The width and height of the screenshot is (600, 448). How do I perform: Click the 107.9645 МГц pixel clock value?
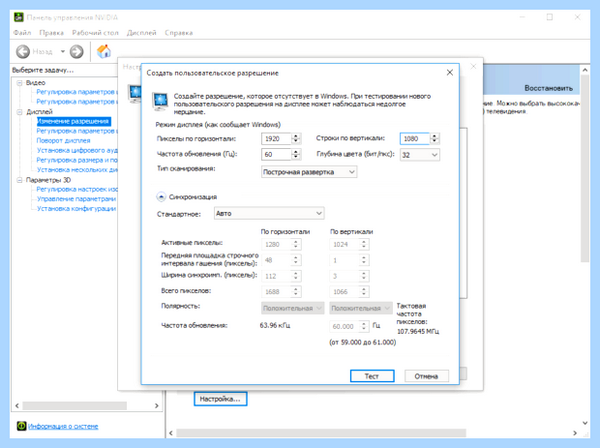pyautogui.click(x=418, y=331)
